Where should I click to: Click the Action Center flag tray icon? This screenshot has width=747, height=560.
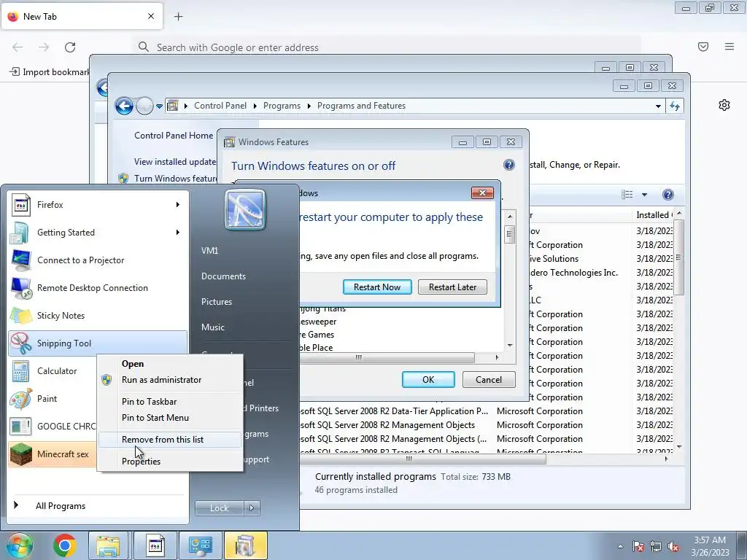coord(638,546)
